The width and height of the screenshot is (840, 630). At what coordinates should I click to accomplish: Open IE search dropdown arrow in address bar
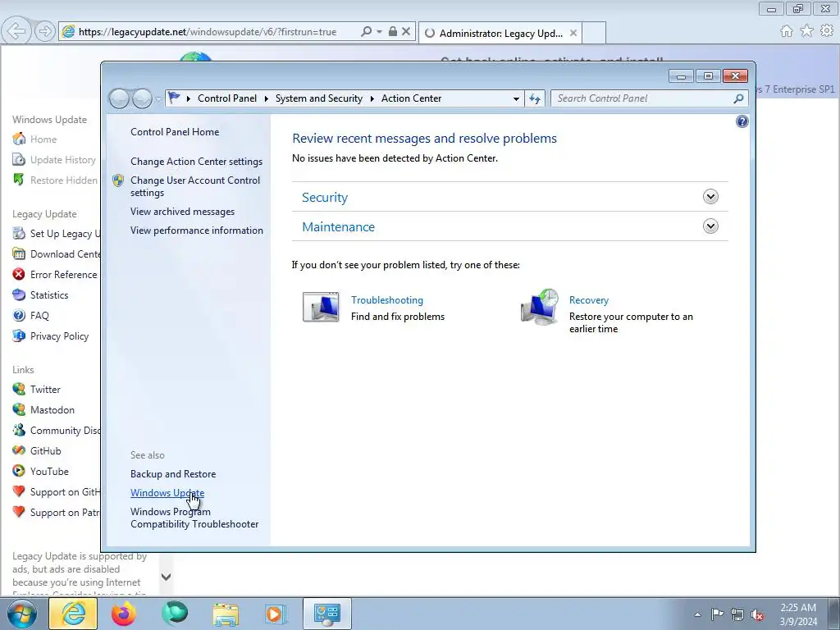pos(379,32)
